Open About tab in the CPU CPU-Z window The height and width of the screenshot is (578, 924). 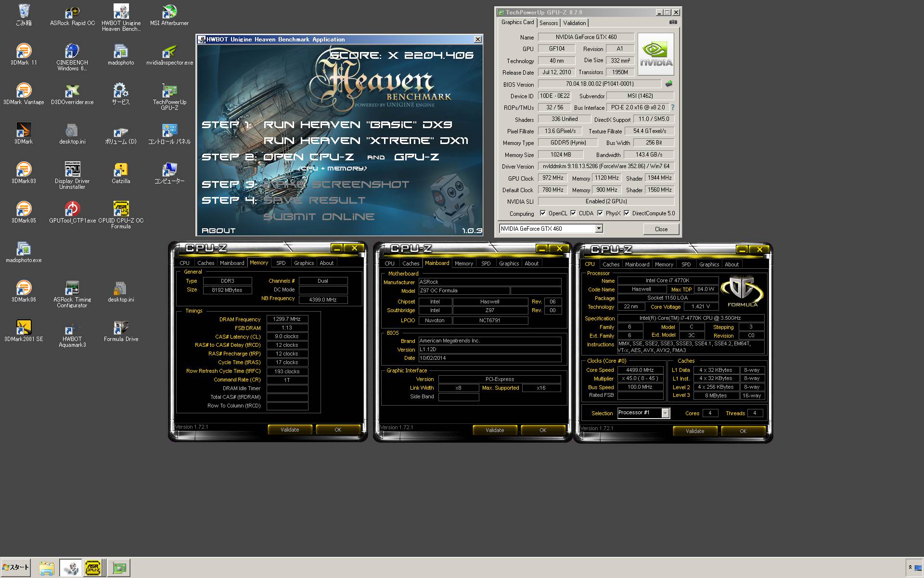[731, 264]
